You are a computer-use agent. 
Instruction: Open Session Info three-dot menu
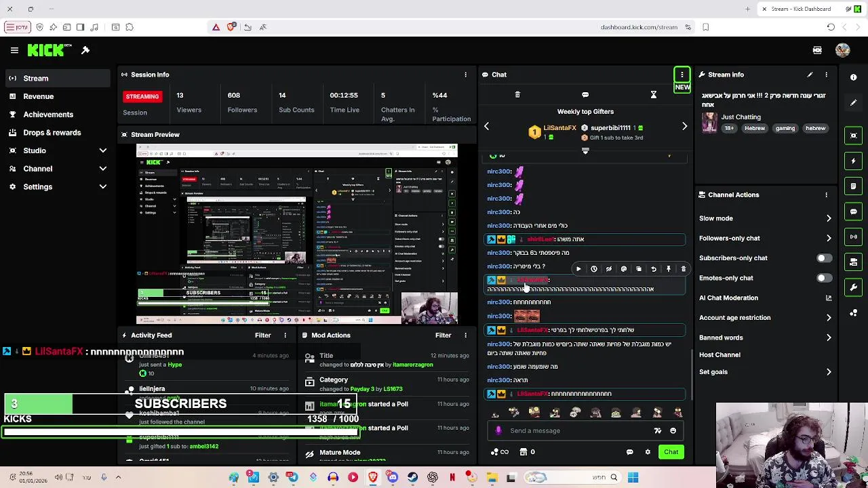[x=465, y=75]
